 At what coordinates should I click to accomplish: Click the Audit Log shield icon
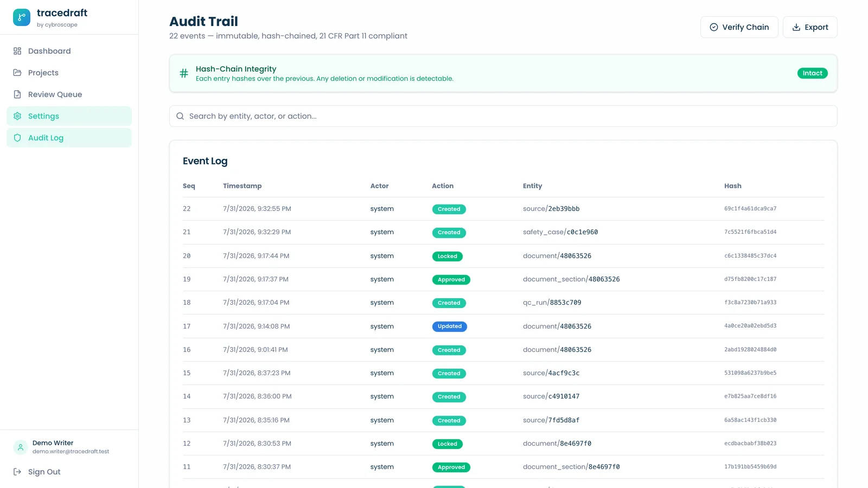pos(17,138)
